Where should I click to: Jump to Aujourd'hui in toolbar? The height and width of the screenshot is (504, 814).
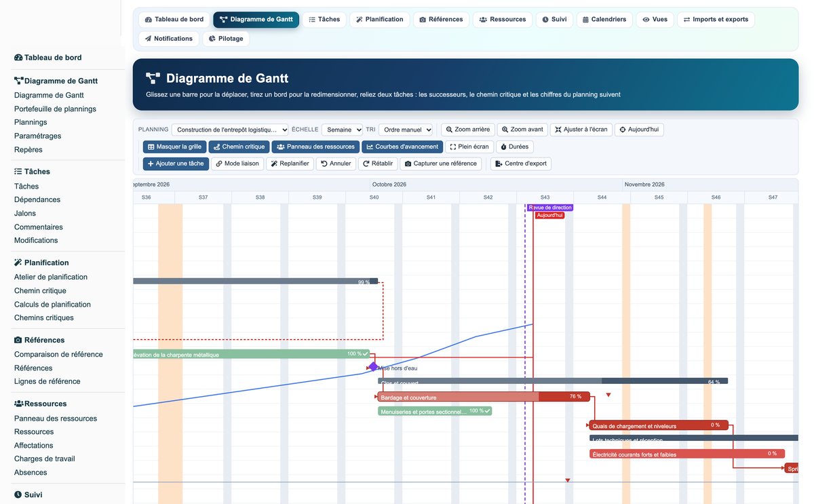tap(639, 130)
